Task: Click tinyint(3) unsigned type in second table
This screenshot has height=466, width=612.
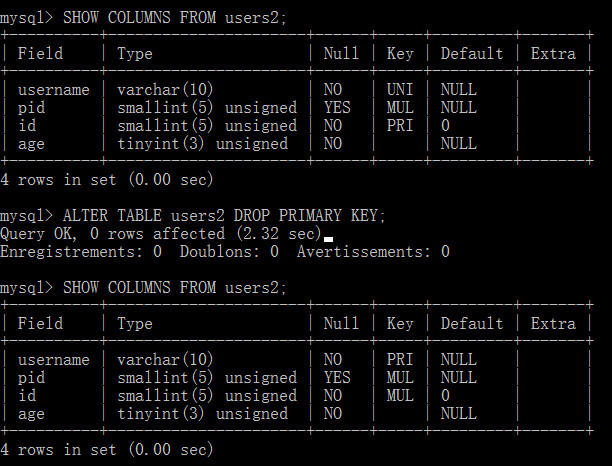Action: pos(203,414)
